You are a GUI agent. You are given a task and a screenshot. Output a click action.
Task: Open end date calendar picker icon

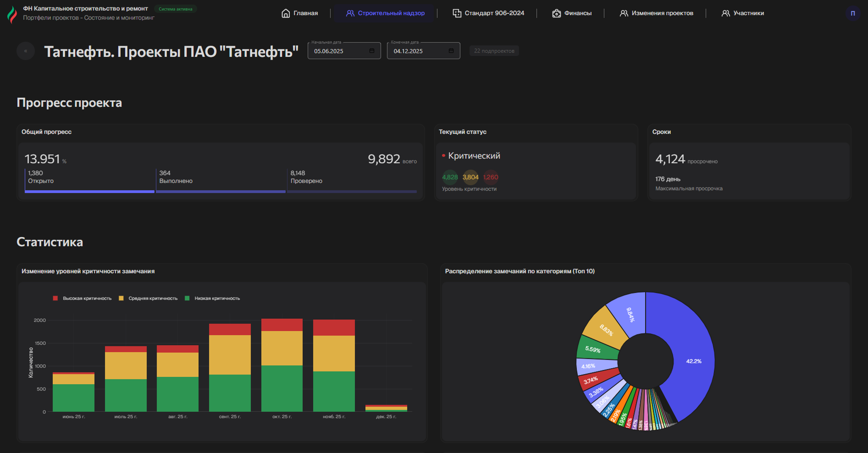[x=451, y=51]
